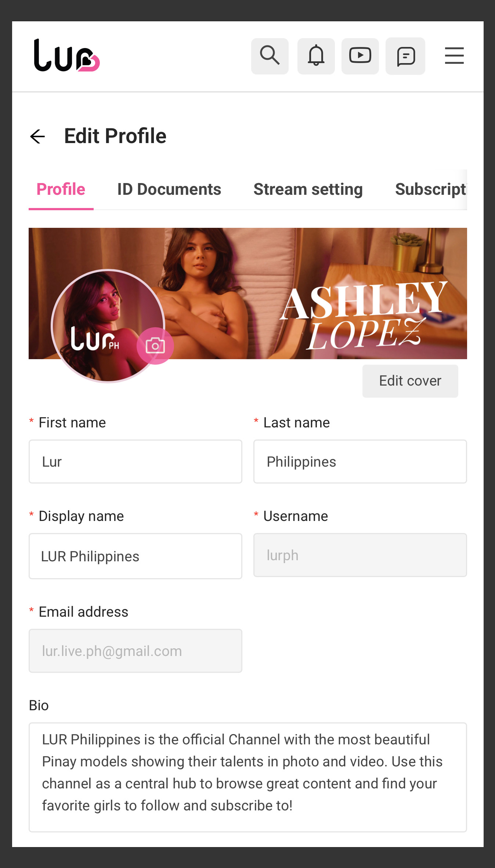The image size is (495, 868).
Task: Focus the Last name field
Action: pos(360,462)
